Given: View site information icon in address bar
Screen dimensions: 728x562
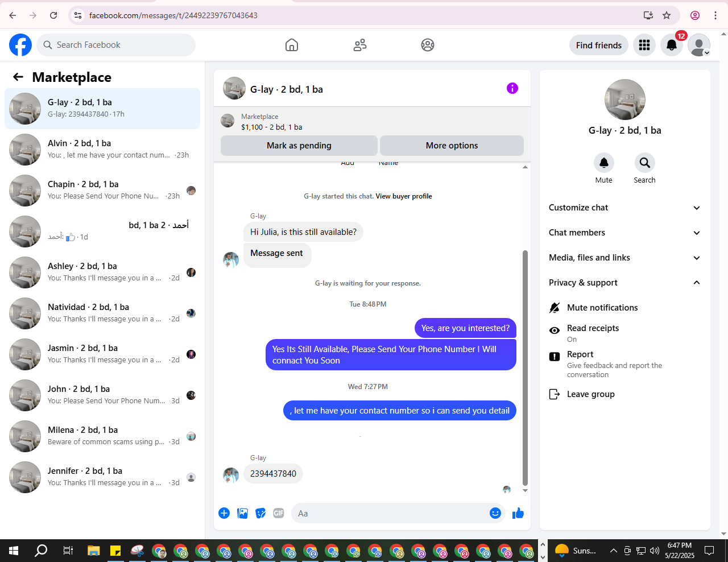Looking at the screenshot, I should point(78,15).
